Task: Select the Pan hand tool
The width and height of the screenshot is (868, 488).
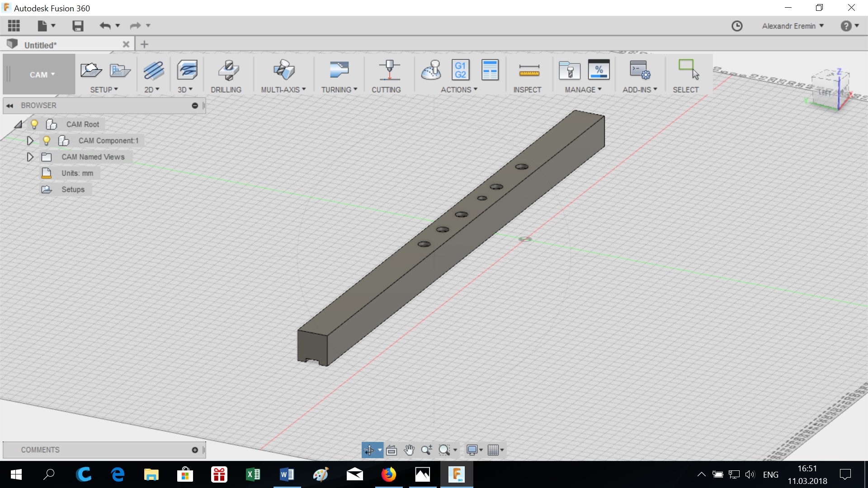Action: [x=409, y=450]
